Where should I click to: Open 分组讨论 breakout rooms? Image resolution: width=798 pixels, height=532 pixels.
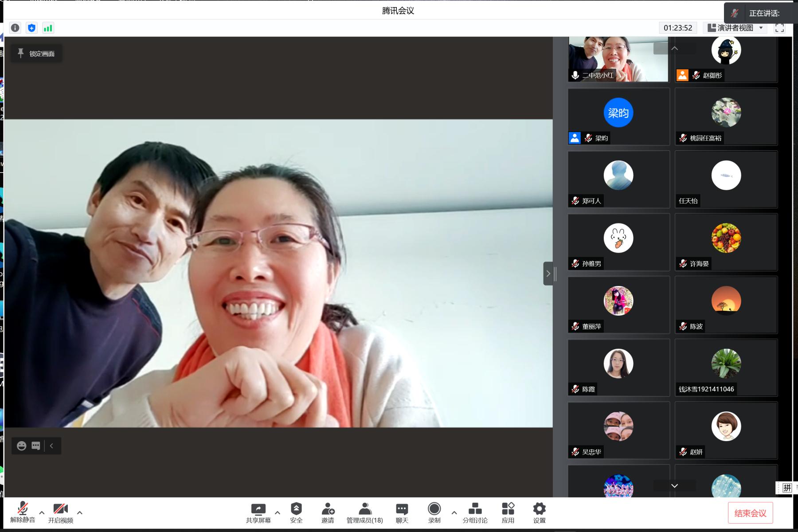[475, 512]
